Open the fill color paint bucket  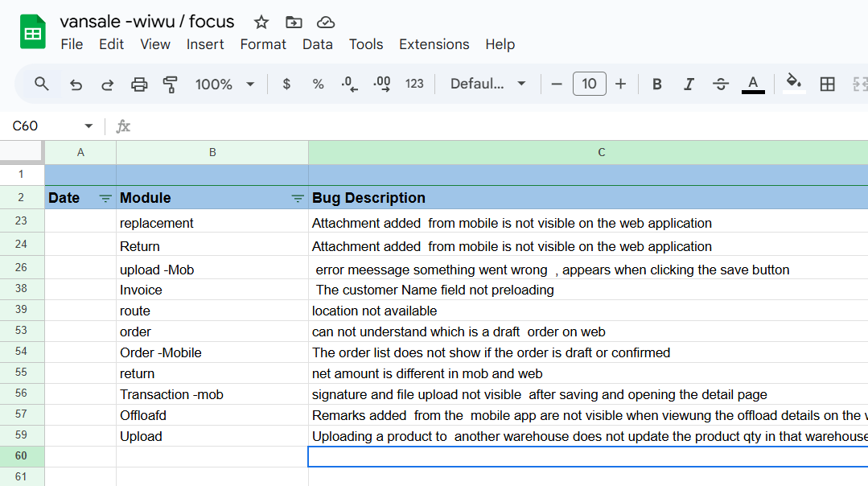pos(794,83)
